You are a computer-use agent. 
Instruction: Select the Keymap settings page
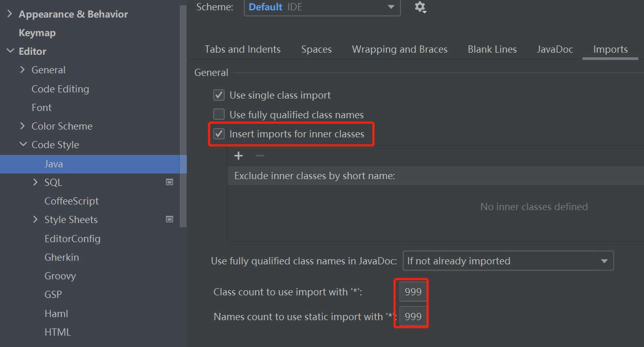(x=37, y=32)
